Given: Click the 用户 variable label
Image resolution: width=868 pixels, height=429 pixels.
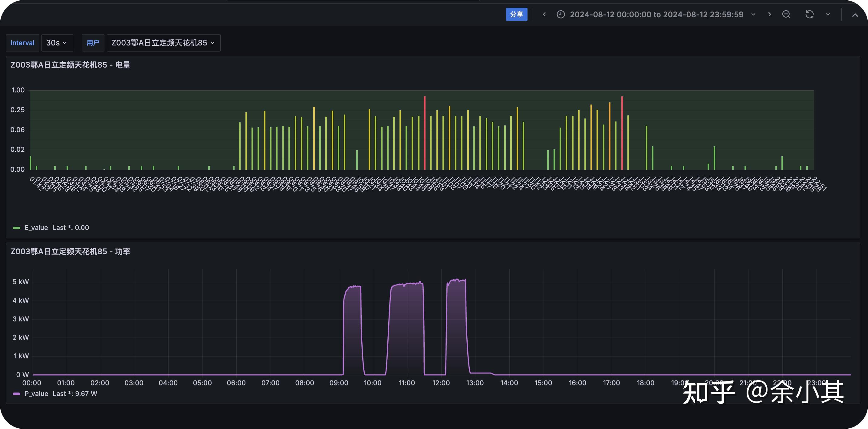Looking at the screenshot, I should (93, 43).
